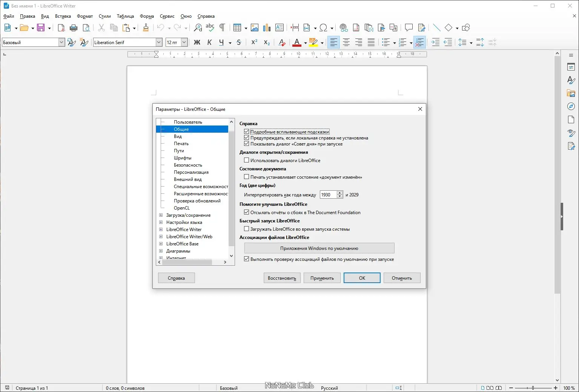This screenshot has height=392, width=579.
Task: Uncheck 'Отсылать отчёты о сбоях' checkbox
Action: click(x=247, y=212)
